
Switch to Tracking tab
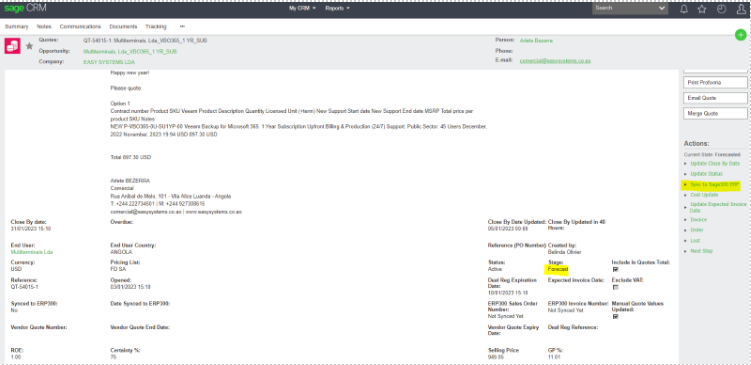(x=156, y=27)
